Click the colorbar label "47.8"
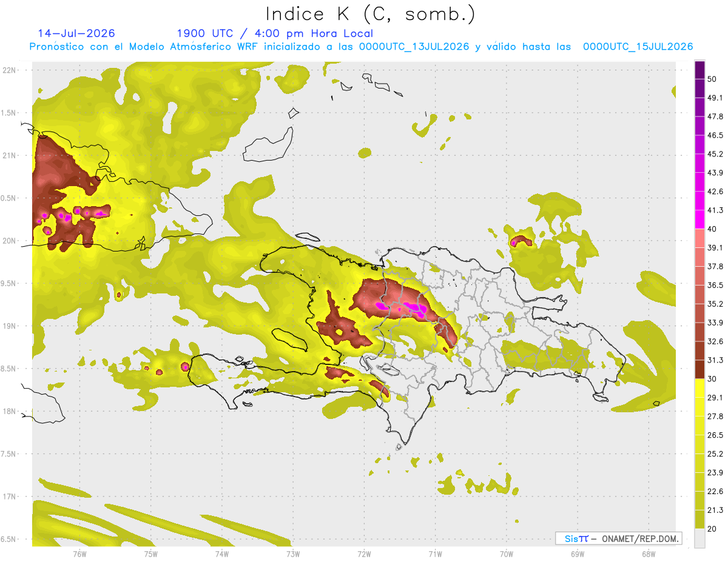 (x=715, y=116)
